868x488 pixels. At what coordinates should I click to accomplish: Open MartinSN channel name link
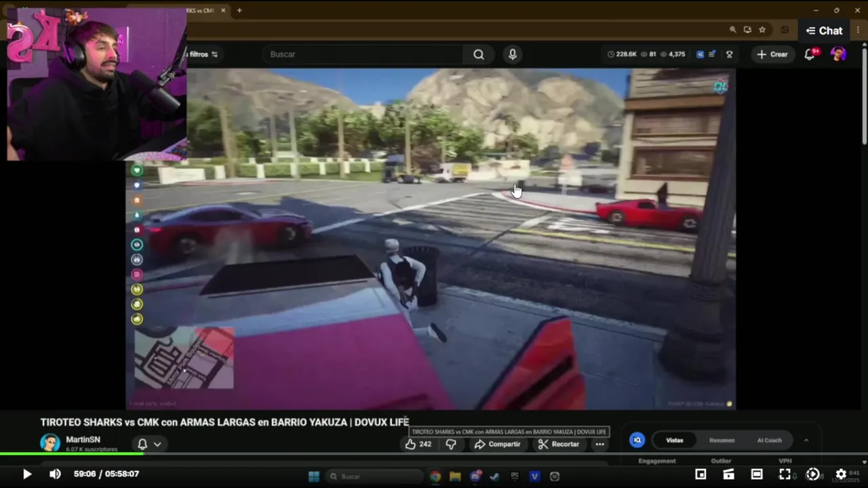click(83, 439)
